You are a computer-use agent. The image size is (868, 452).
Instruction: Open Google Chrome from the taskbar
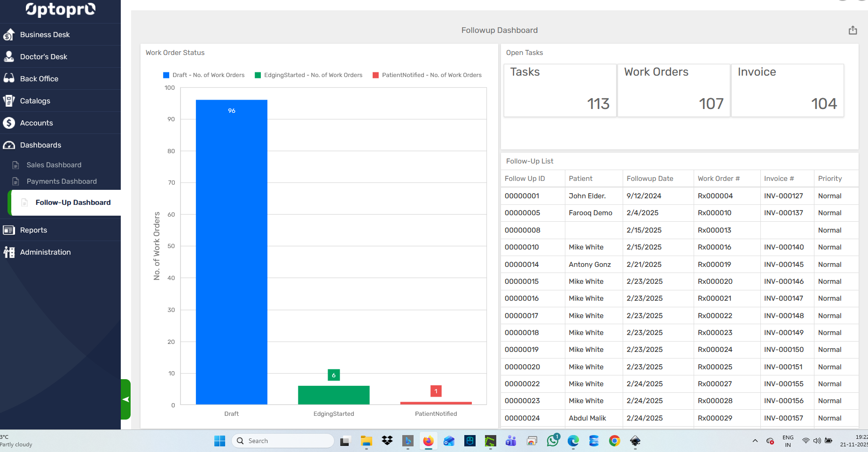(x=614, y=441)
